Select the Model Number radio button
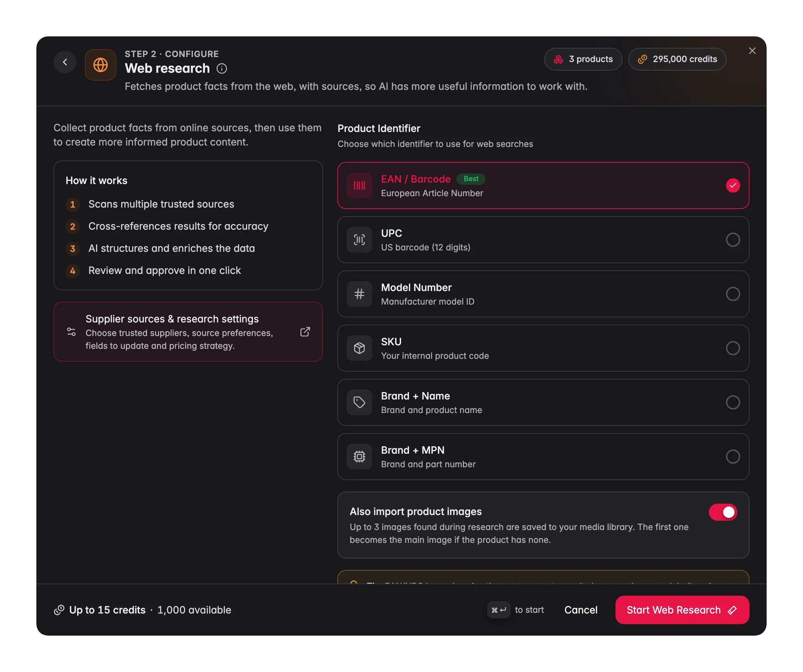Image resolution: width=803 pixels, height=672 pixels. point(733,294)
